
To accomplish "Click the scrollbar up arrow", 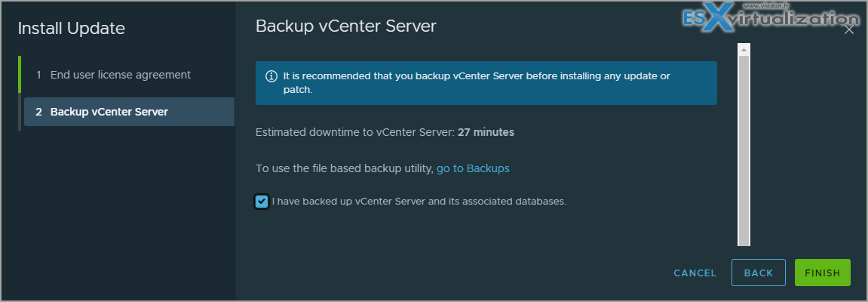I will [x=744, y=50].
